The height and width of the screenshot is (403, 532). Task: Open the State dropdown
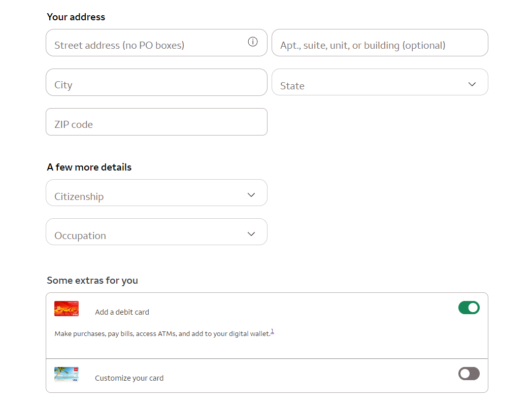pyautogui.click(x=380, y=82)
